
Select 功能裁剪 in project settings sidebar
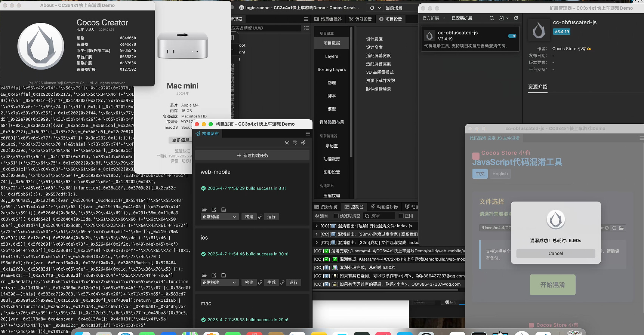point(332,159)
